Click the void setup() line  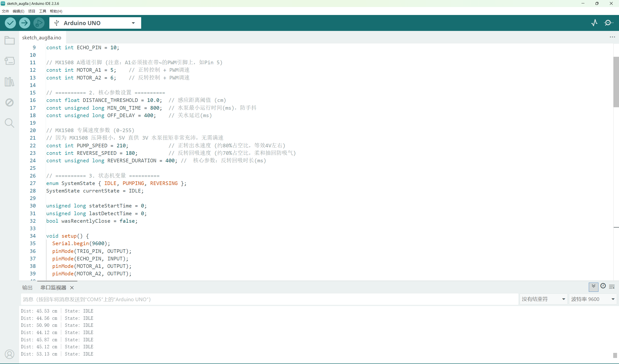click(67, 236)
